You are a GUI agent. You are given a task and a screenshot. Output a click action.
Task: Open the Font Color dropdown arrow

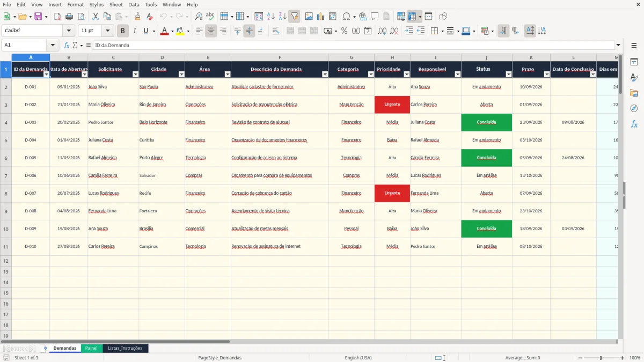[172, 31]
